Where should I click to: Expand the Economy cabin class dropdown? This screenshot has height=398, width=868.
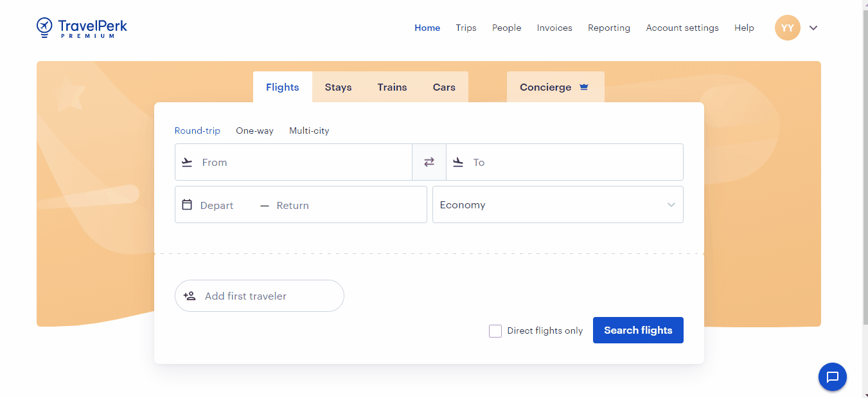[x=557, y=204]
